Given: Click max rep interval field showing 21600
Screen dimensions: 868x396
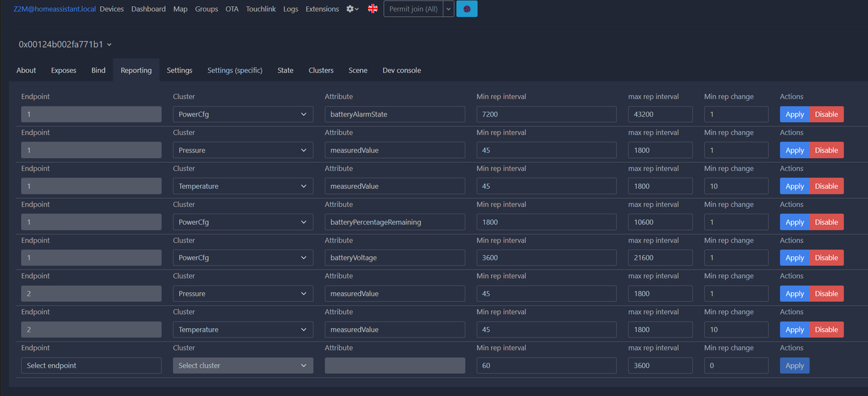Looking at the screenshot, I should point(660,258).
